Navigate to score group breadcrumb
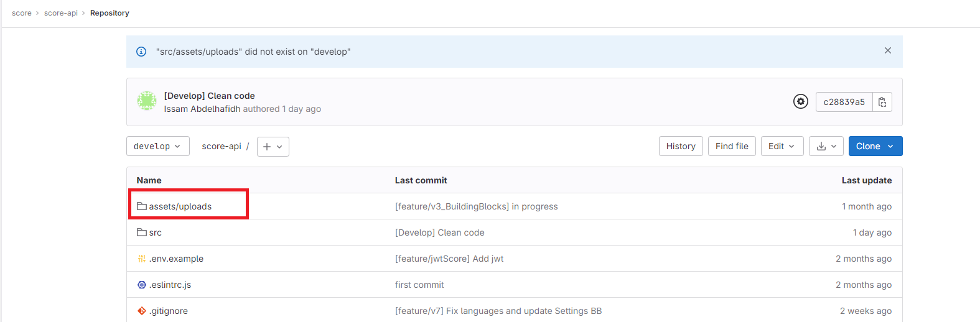Viewport: 980px width, 322px height. tap(22, 13)
